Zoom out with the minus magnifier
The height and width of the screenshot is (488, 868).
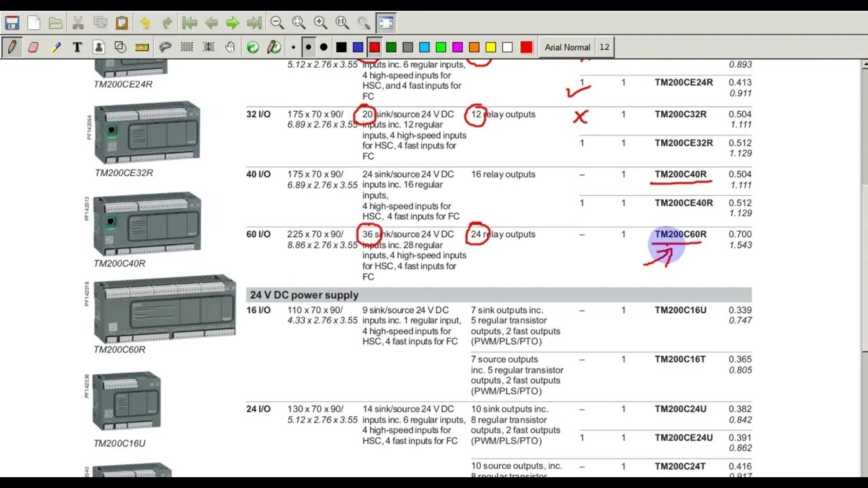pos(277,23)
